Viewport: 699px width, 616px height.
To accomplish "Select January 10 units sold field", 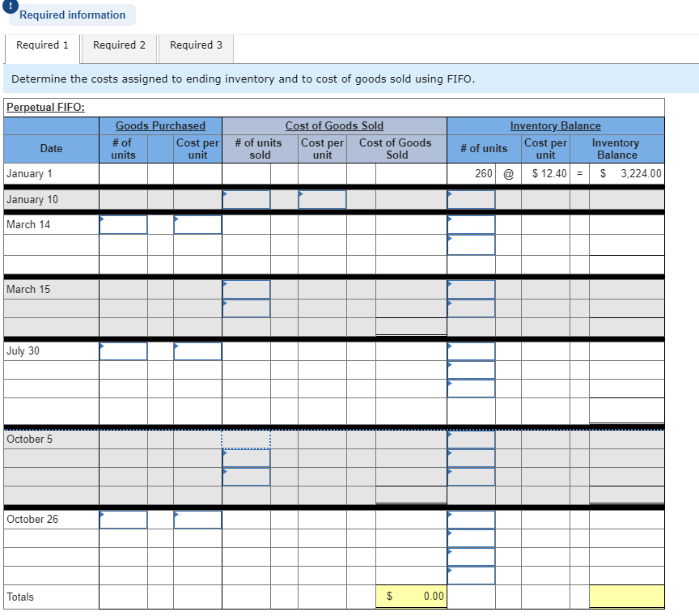I will 246,199.
